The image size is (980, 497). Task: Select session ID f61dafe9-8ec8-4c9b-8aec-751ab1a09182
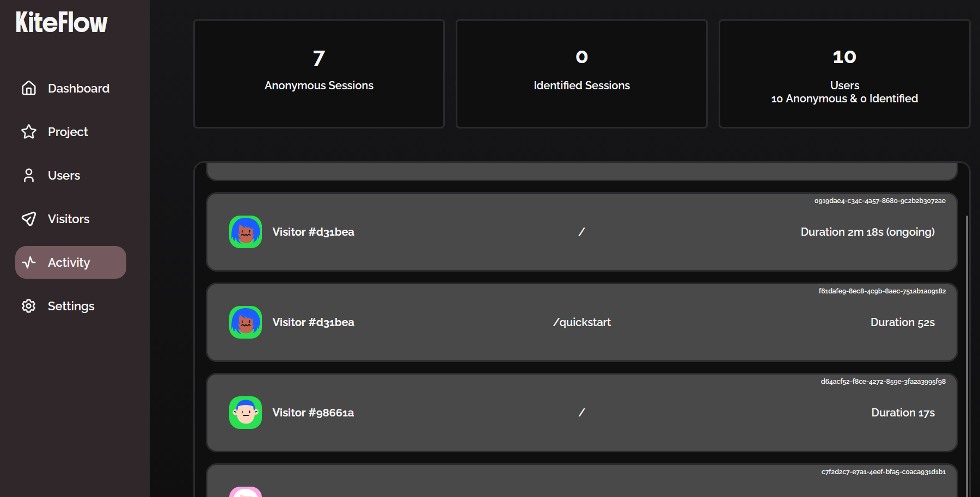pos(882,291)
